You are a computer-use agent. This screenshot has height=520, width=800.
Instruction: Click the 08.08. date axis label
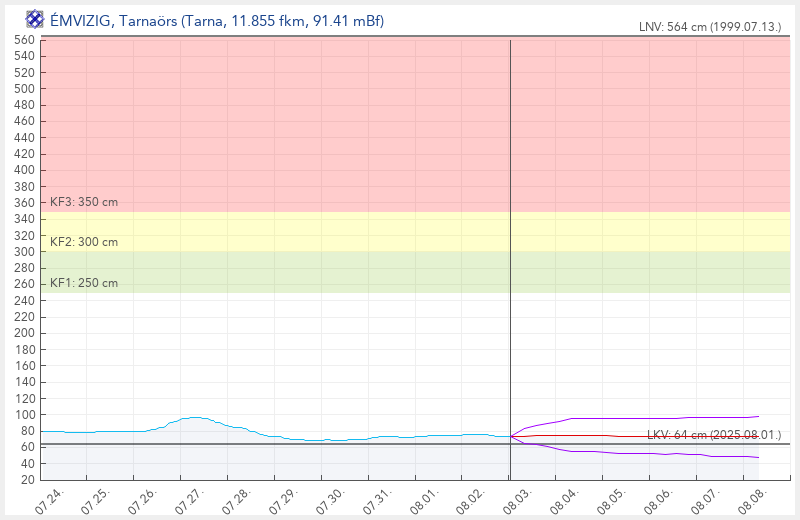pos(753,501)
